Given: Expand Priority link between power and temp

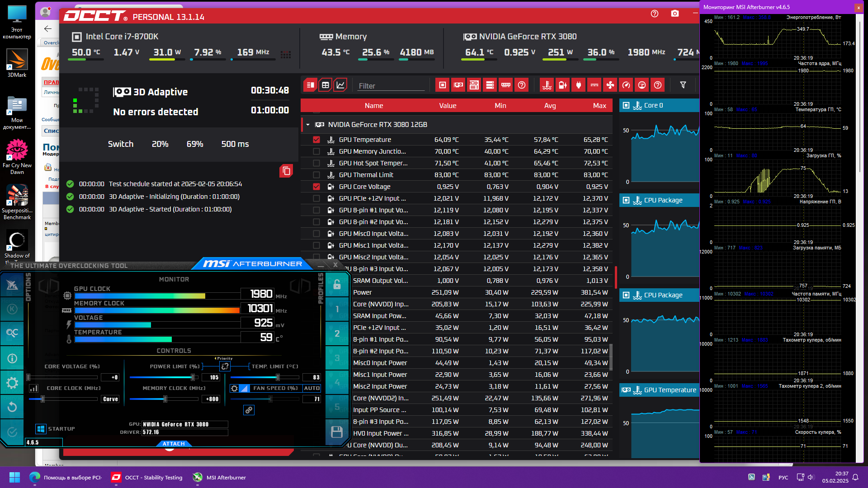Looking at the screenshot, I should 225,366.
